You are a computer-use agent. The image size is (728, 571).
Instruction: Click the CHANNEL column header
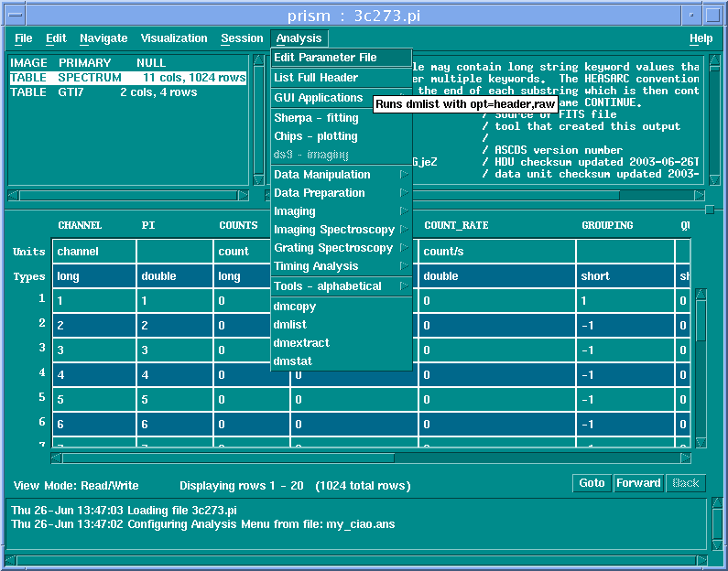(x=80, y=225)
